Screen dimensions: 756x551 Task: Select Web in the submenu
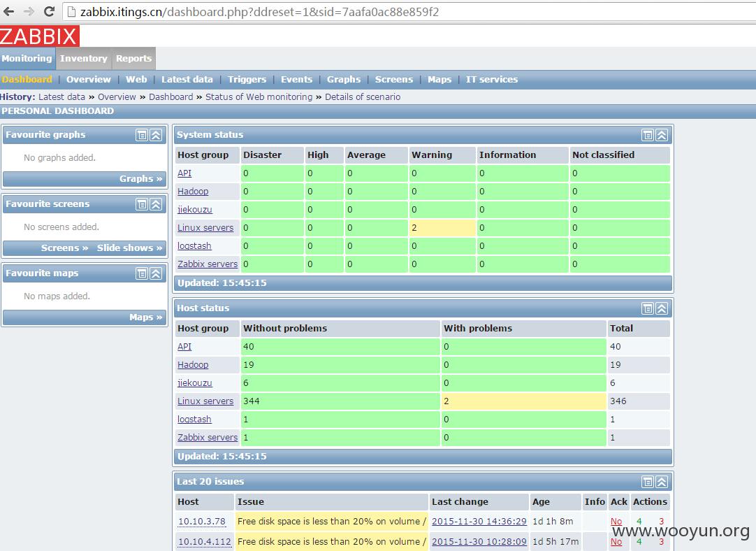pos(136,79)
